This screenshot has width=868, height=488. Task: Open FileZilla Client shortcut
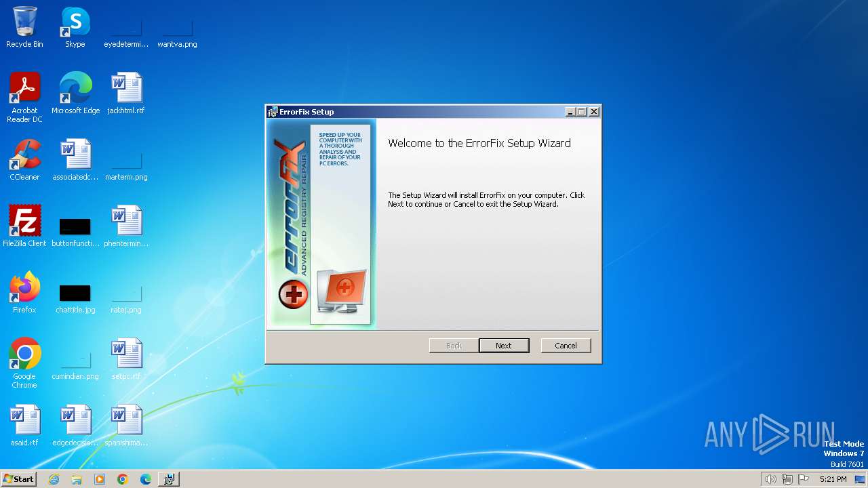click(24, 226)
